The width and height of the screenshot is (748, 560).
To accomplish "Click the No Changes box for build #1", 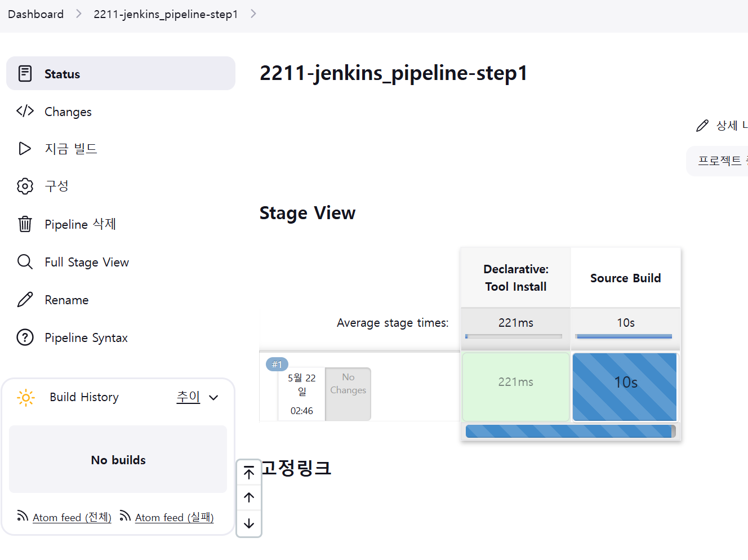I will pos(348,394).
